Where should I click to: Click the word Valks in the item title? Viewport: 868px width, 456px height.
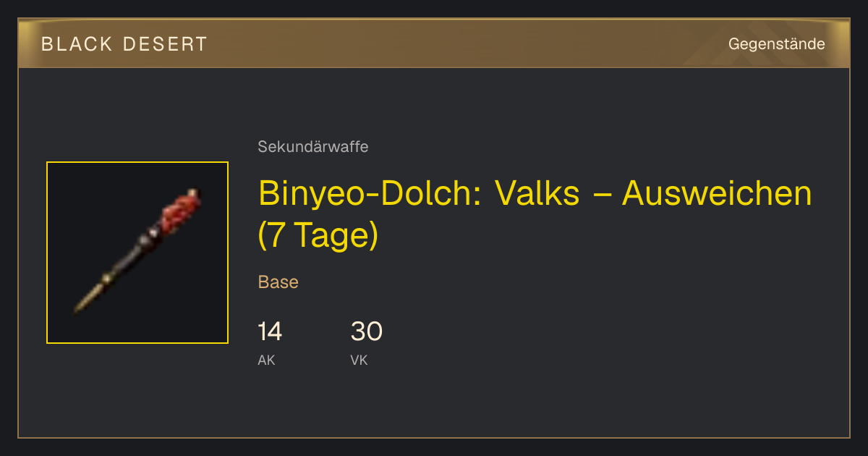pos(537,193)
